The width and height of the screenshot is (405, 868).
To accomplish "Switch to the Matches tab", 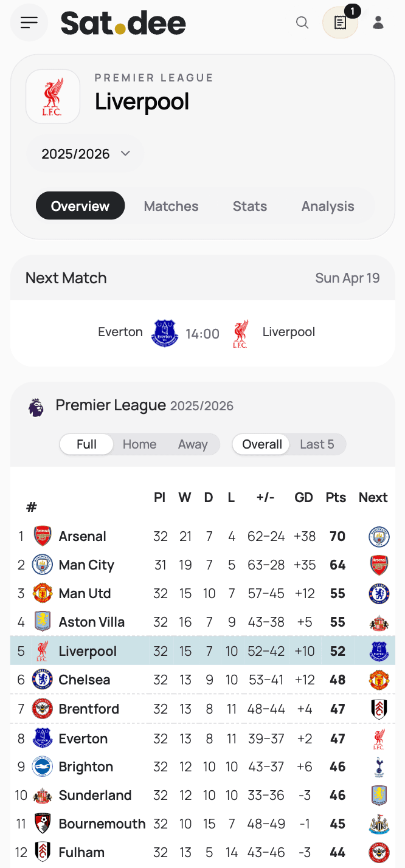I will [x=171, y=206].
